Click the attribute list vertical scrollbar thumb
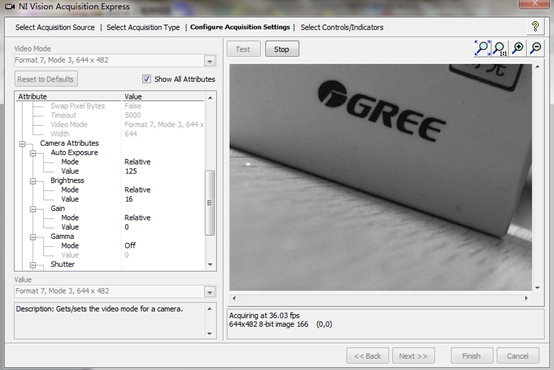 (x=210, y=203)
